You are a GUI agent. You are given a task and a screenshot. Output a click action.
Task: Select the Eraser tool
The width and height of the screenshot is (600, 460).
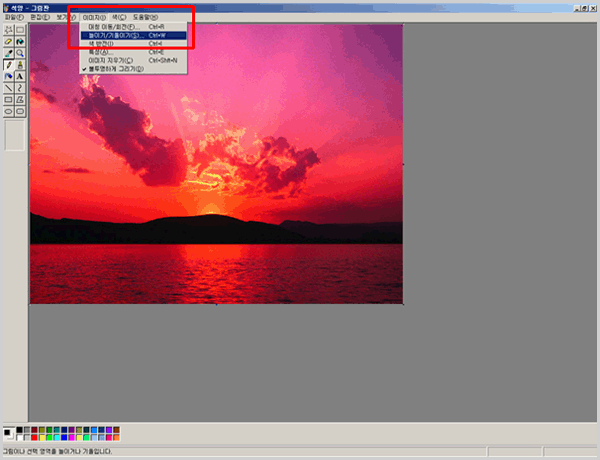(x=9, y=41)
